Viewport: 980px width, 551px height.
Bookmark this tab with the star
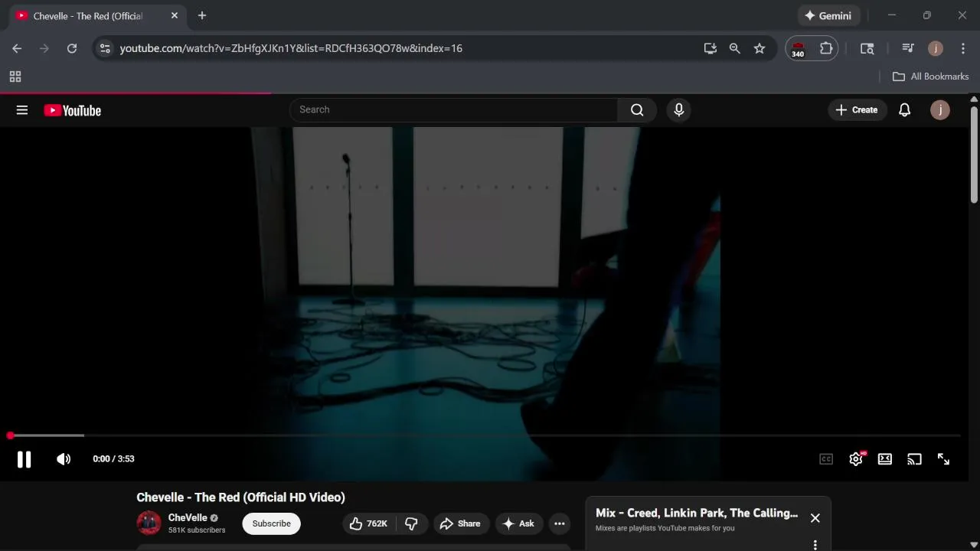pos(759,48)
